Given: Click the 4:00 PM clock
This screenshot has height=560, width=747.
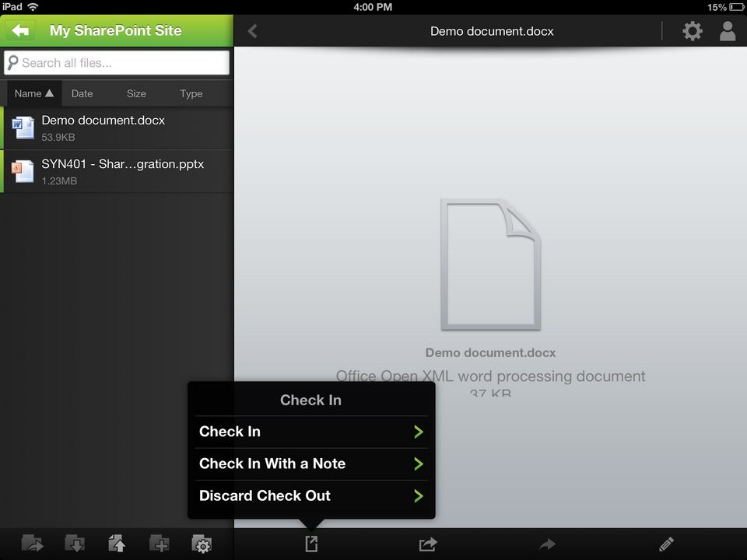Looking at the screenshot, I should tap(373, 7).
